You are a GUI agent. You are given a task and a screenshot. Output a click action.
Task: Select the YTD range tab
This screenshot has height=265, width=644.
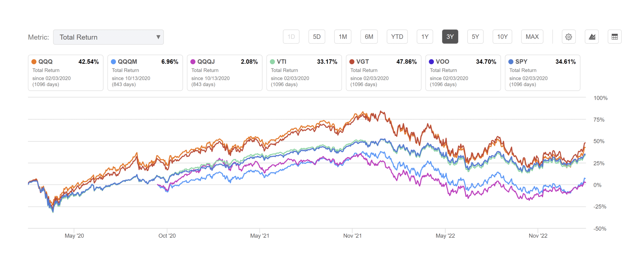tap(397, 36)
